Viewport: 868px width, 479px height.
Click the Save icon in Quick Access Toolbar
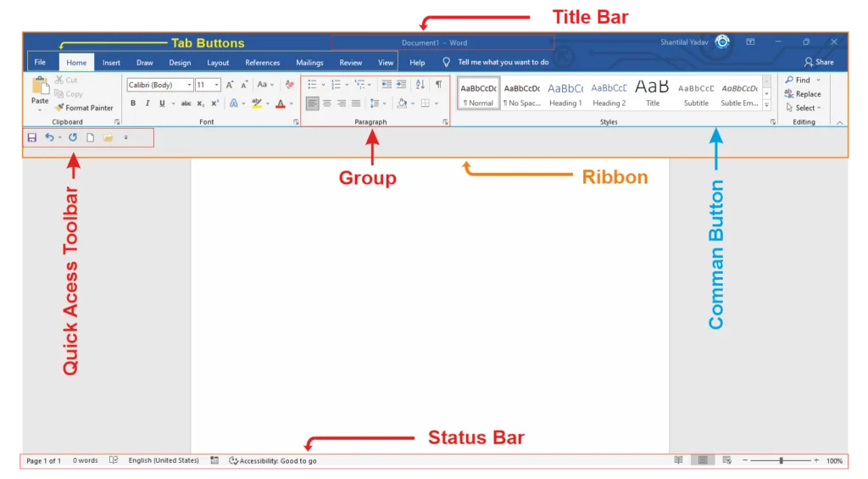(31, 137)
